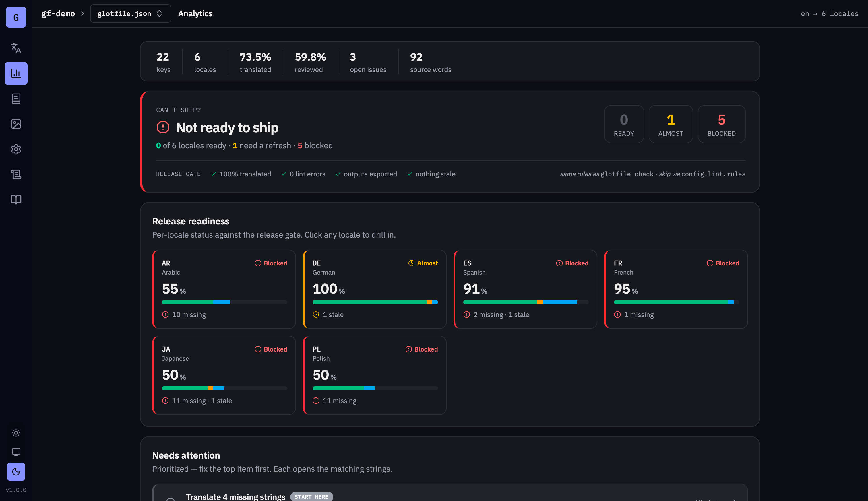Click the 6 locales stat
Viewport: 868px width, 501px height.
[x=205, y=62]
